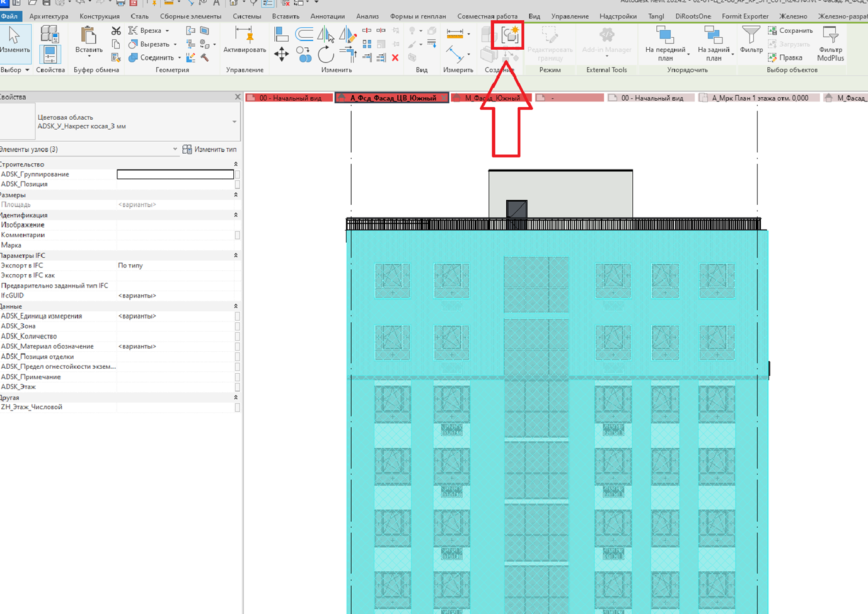Open the Вырезать dropdown arrow
Screen dimensions: 868x614
point(175,45)
